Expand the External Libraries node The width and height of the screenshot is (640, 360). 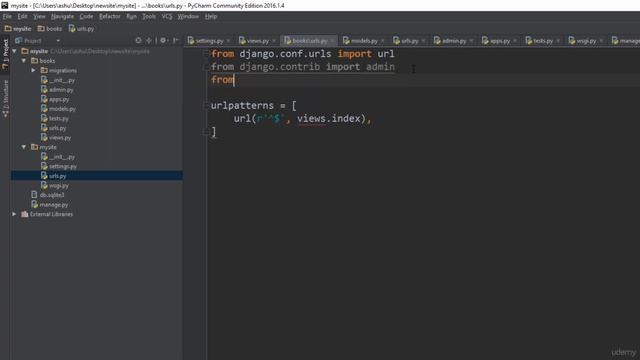click(15, 214)
